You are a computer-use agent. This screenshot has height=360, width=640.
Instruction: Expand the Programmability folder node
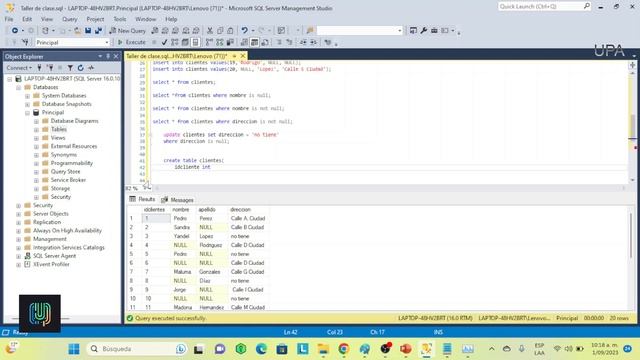(36, 163)
